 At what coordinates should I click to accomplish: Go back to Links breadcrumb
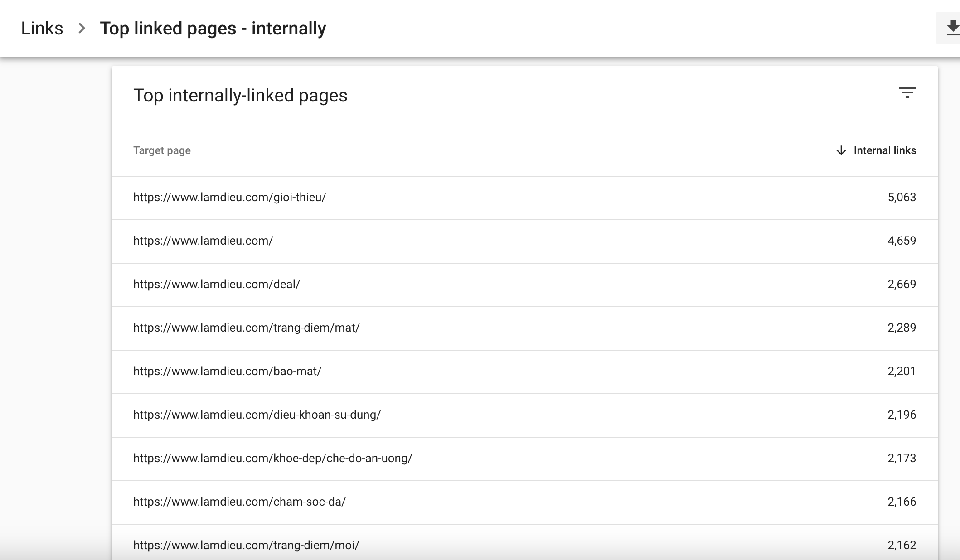click(x=42, y=28)
